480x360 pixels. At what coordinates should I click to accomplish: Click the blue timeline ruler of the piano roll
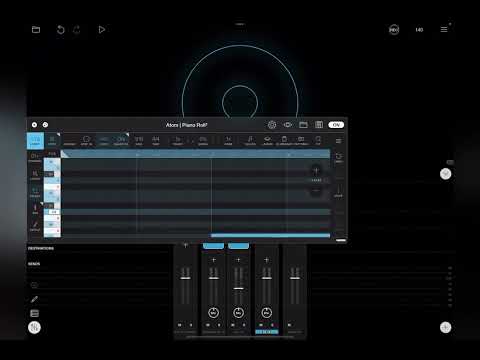coord(195,154)
